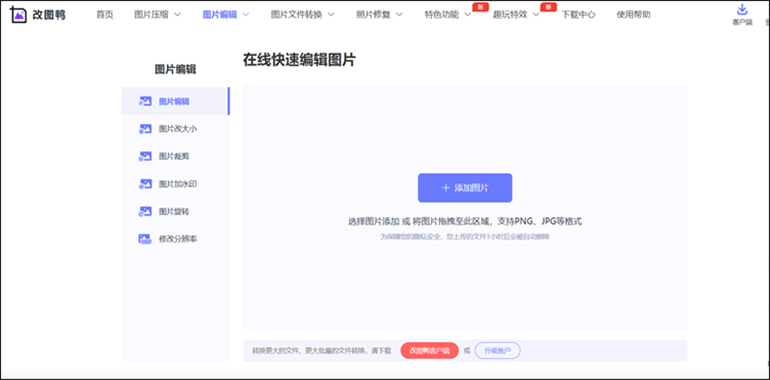The width and height of the screenshot is (770, 380).
Task: Click the 图片编辑 sidebar icon
Action: (145, 101)
